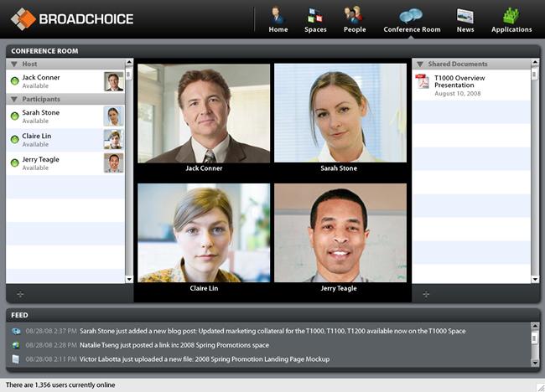Screen dimensions: 545x392
Task: Open the News icon in top bar
Action: pyautogui.click(x=465, y=16)
